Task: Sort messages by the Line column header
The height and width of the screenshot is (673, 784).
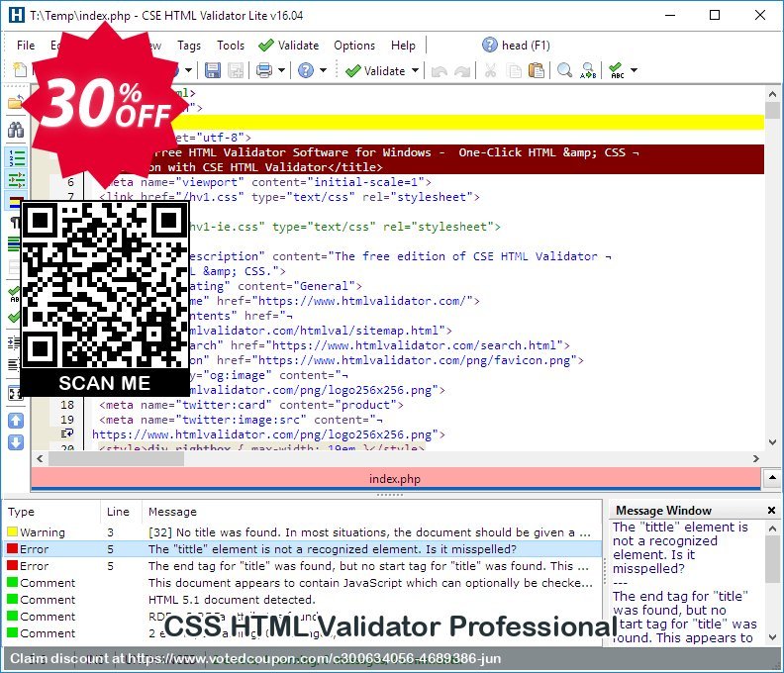Action: 121,512
